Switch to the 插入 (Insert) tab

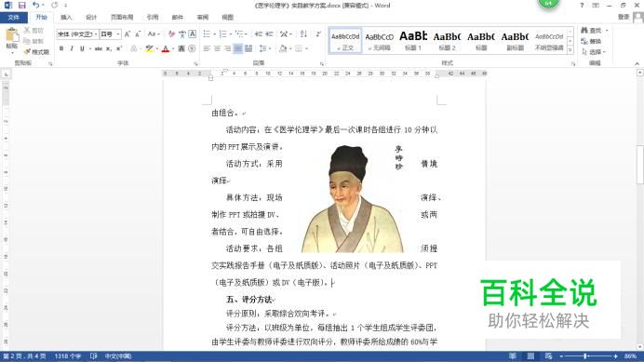(66, 18)
